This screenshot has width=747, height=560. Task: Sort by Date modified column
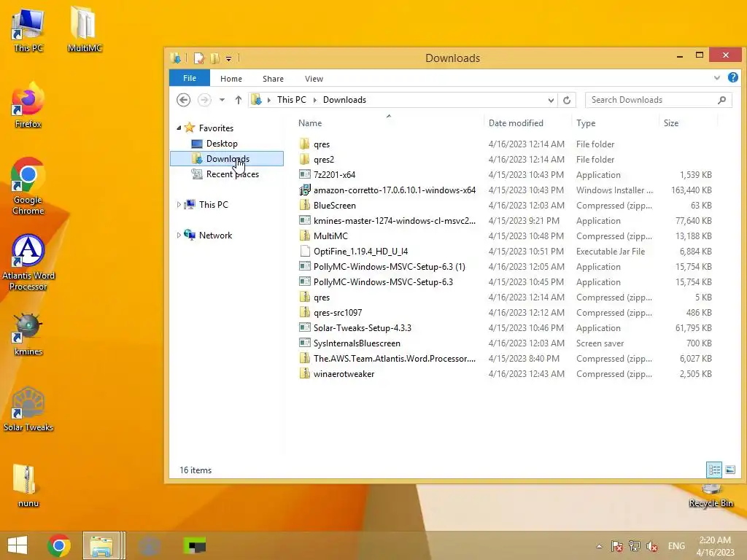528,122
